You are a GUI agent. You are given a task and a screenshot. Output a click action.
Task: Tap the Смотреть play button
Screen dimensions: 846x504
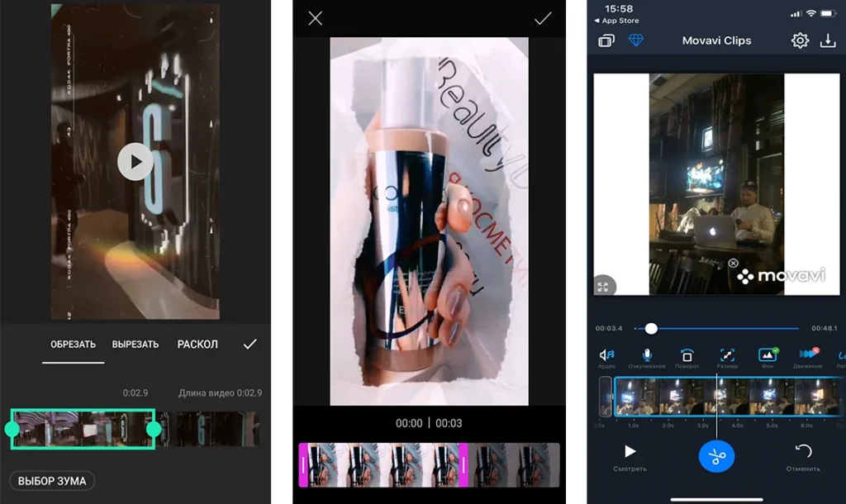(x=630, y=457)
